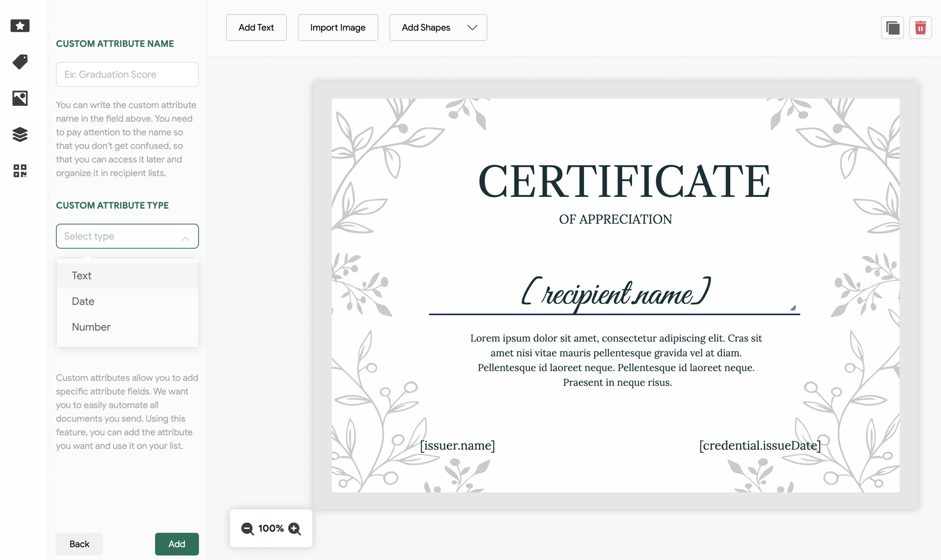This screenshot has height=560, width=941.
Task: Choose Text from attribute type list
Action: [x=81, y=276]
